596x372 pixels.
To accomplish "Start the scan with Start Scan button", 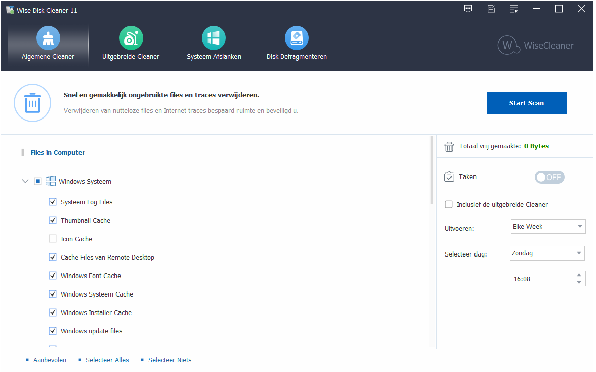I will click(x=526, y=103).
